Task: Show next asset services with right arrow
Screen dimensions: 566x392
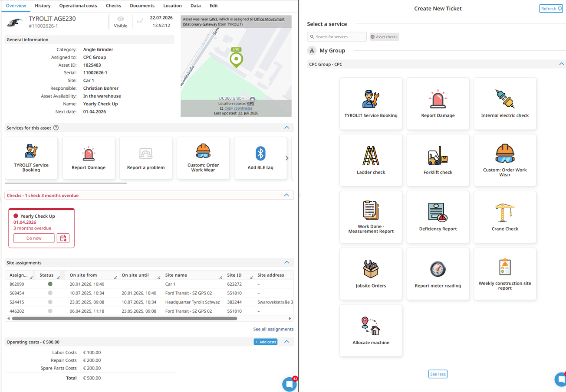Action: click(x=287, y=158)
